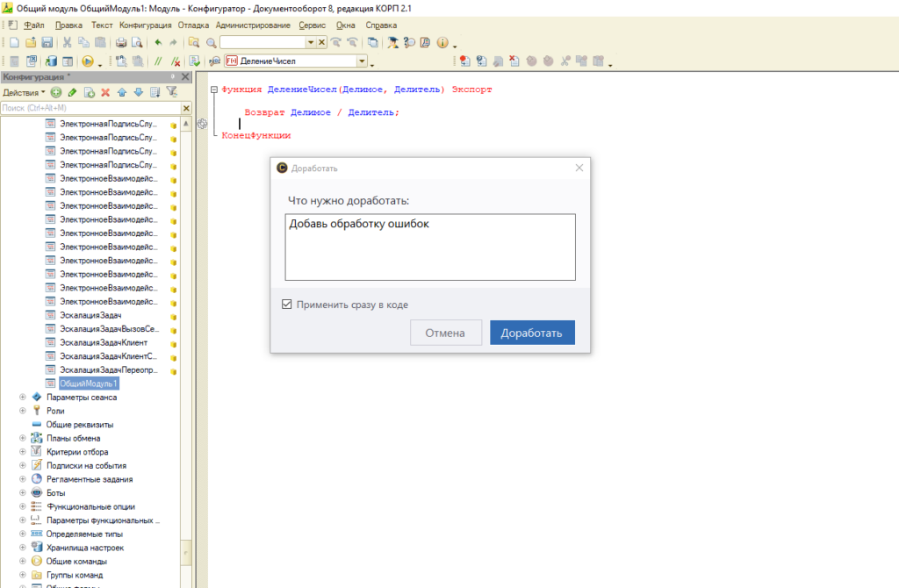The image size is (899, 588).
Task: Run the Syntax check icon
Action: point(194,61)
